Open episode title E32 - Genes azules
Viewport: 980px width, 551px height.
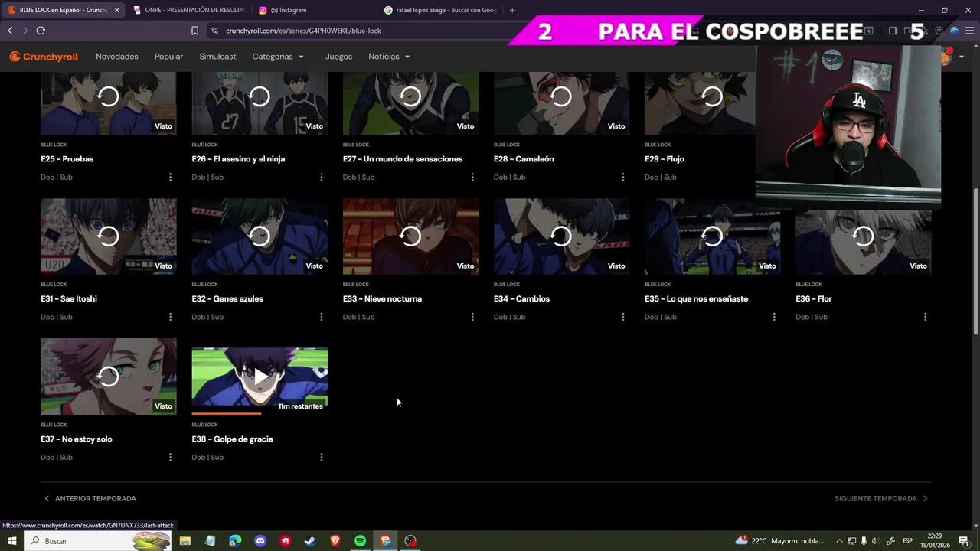(x=227, y=299)
